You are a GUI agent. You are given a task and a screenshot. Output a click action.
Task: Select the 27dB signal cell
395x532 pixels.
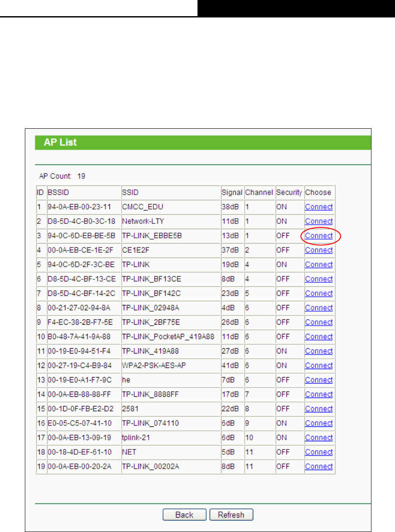coord(230,351)
